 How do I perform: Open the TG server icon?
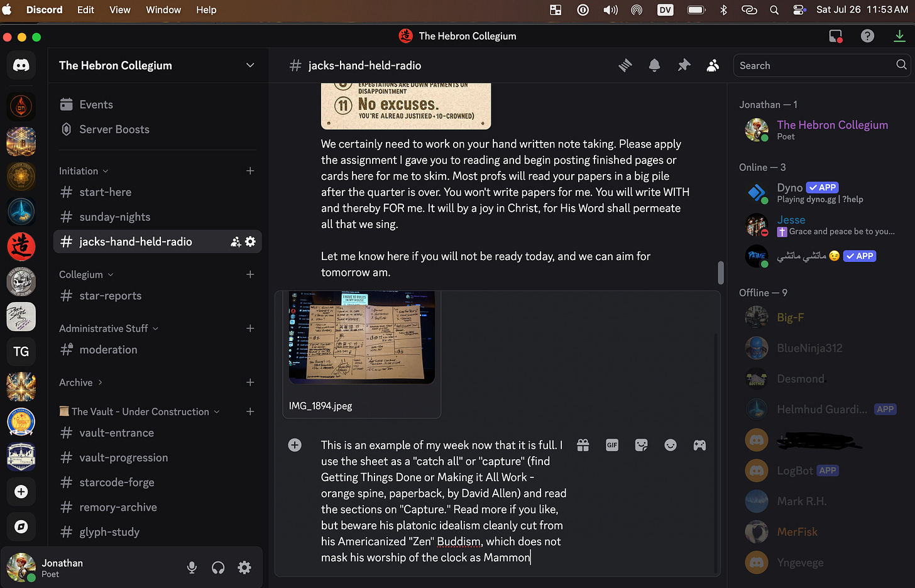pyautogui.click(x=21, y=351)
